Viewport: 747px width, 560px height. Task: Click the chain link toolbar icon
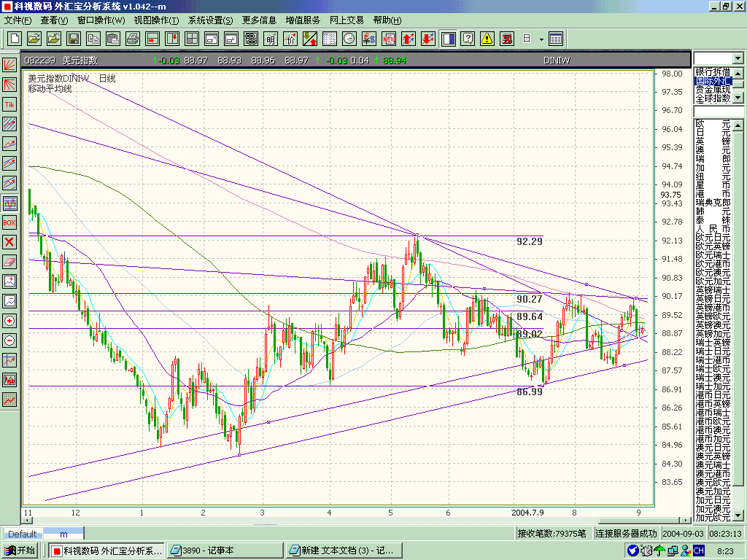tap(251, 39)
